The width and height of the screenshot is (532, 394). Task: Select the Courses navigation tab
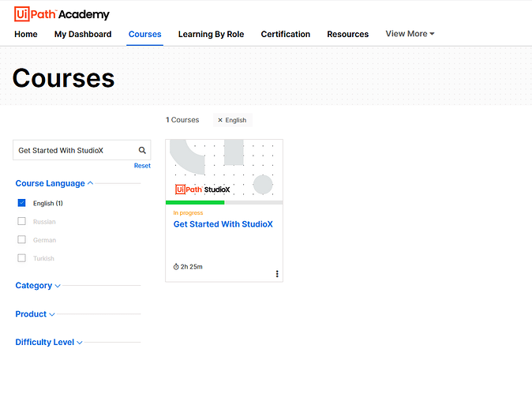(x=145, y=34)
